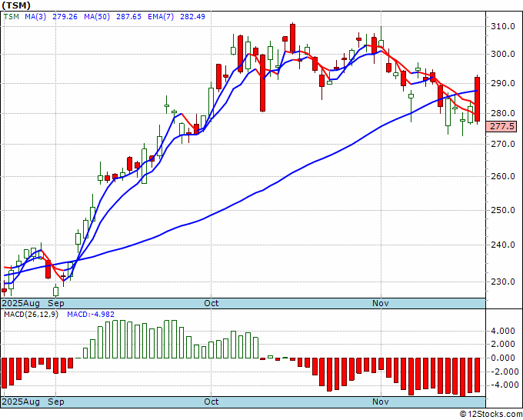Click the 4.000 MACD axis label
Image resolution: width=523 pixels, height=420 pixels.
click(502, 331)
